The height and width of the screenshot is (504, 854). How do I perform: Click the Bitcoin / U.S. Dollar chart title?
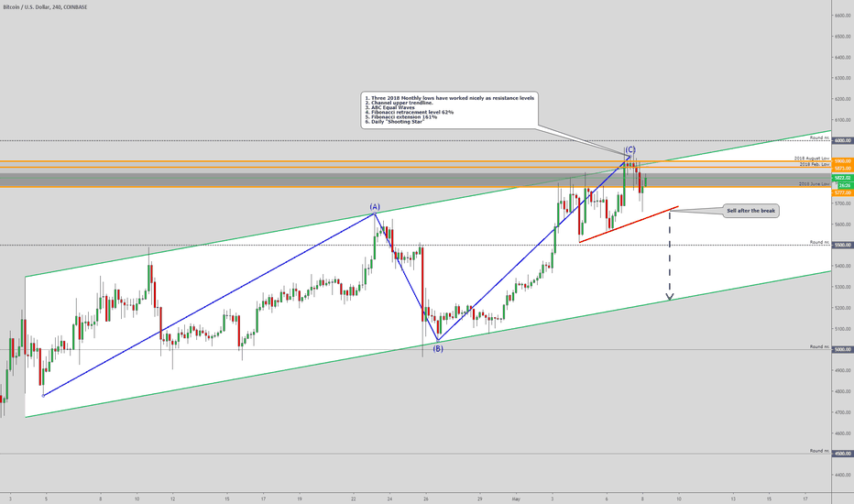coord(44,7)
